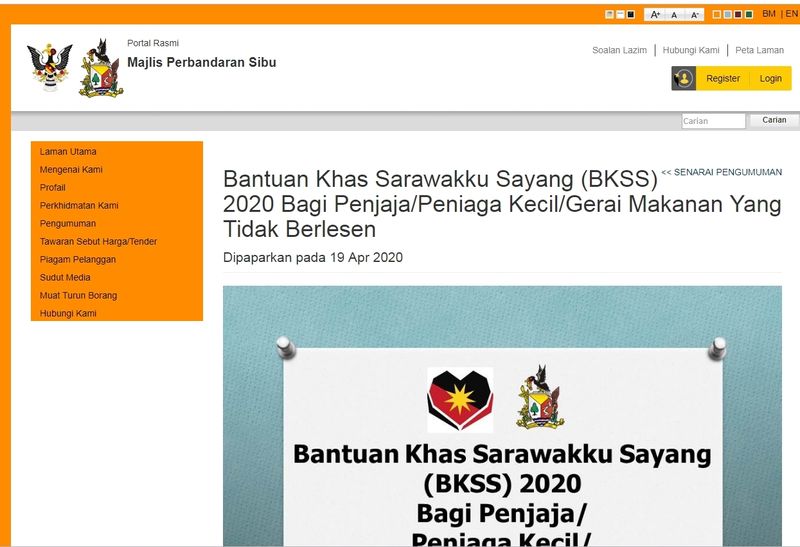Choose the maroon color theme swatch
This screenshot has height=547, width=800.
pos(738,14)
